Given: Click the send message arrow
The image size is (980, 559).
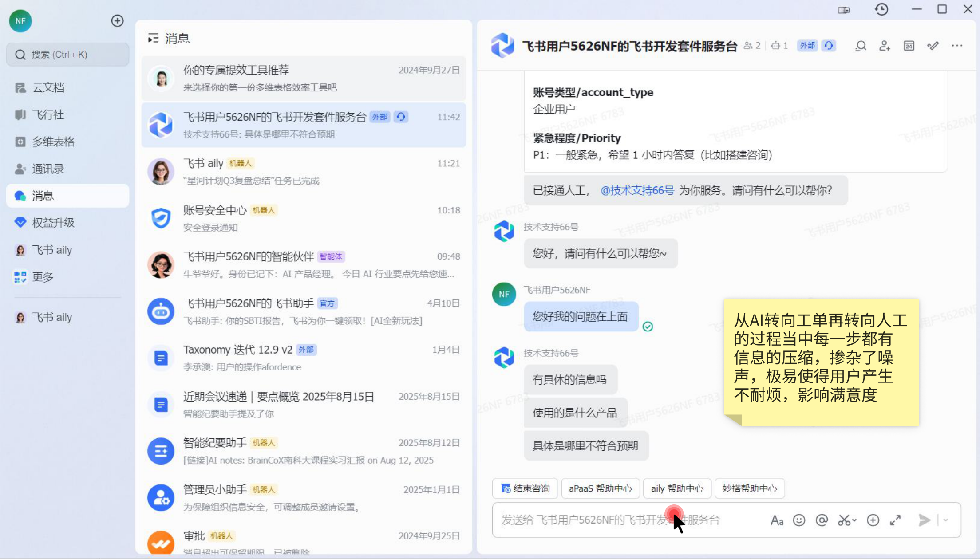Looking at the screenshot, I should (925, 520).
